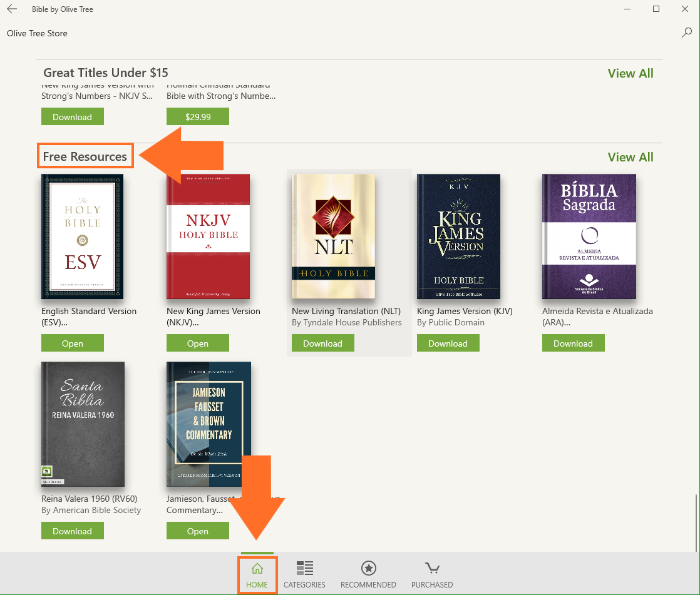The width and height of the screenshot is (700, 595).
Task: View all Free Resources
Action: coord(630,157)
